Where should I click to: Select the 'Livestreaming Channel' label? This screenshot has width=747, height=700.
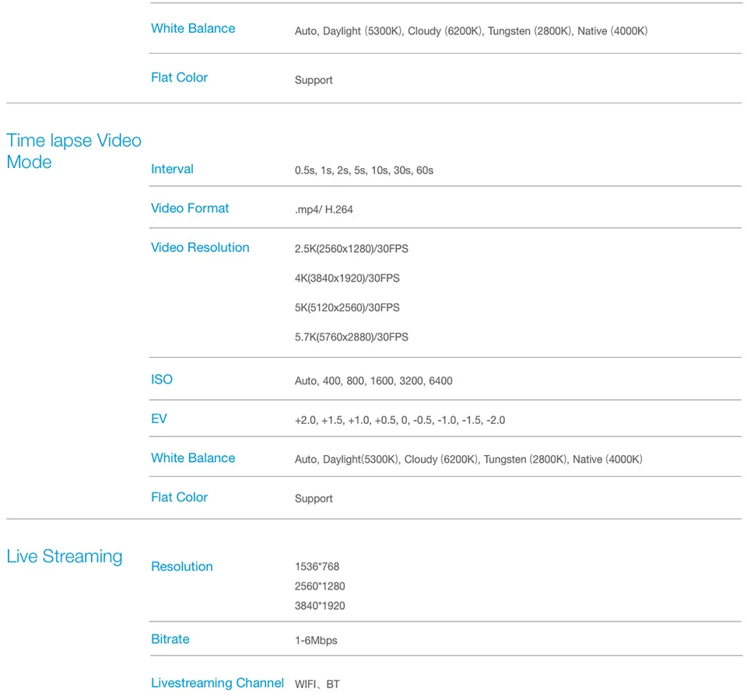pyautogui.click(x=217, y=683)
